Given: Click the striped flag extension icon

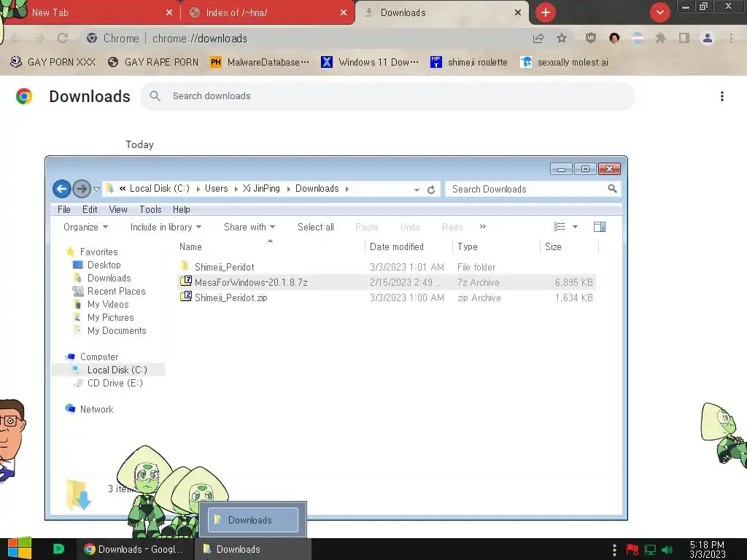Looking at the screenshot, I should [638, 38].
